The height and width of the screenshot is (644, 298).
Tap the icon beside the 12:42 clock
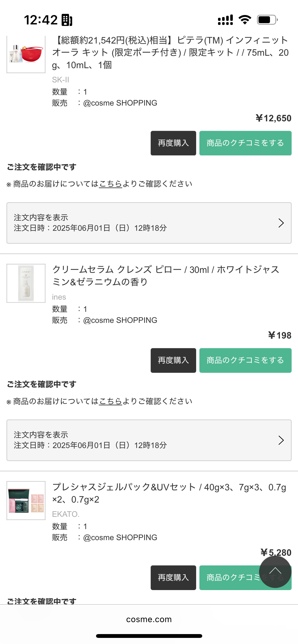tap(67, 20)
